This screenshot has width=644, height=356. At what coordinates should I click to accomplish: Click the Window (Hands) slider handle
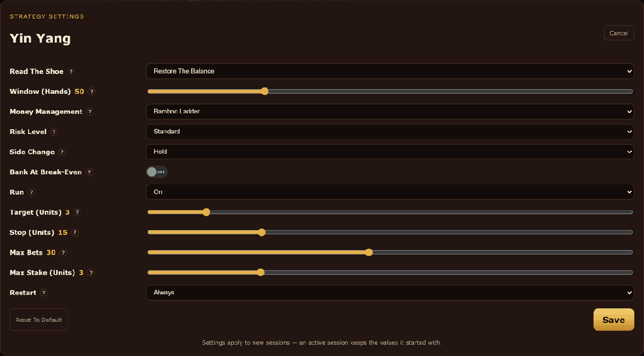pos(265,91)
